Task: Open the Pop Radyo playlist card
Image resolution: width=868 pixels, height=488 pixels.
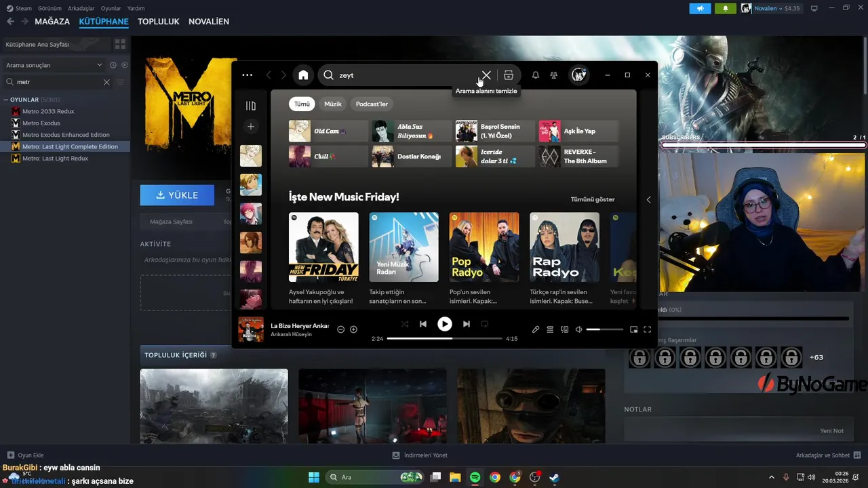Action: (x=484, y=259)
